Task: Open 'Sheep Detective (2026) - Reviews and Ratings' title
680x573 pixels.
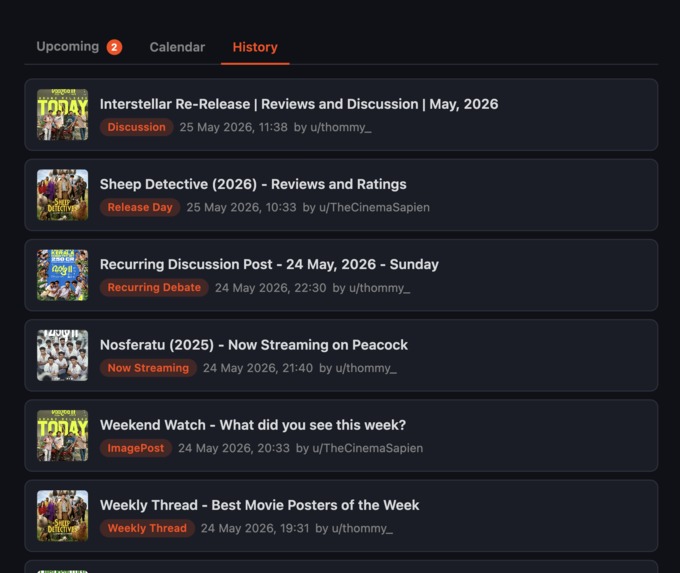Action: [x=253, y=184]
